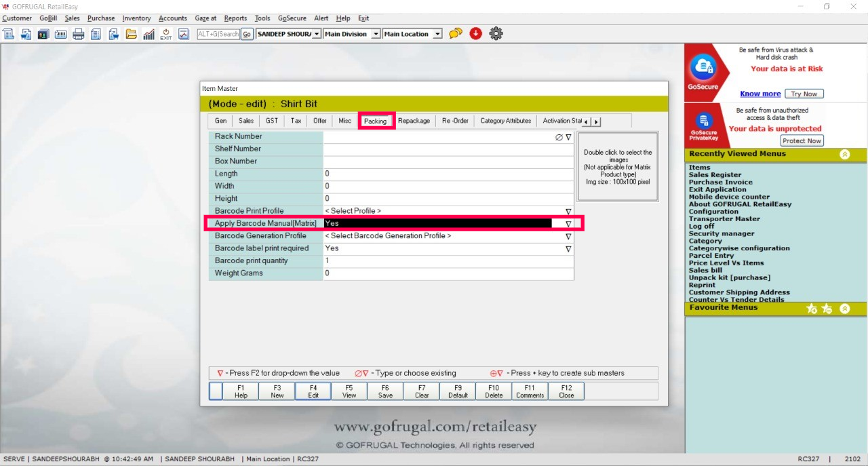
Task: Open the GoSecure menu
Action: (292, 18)
